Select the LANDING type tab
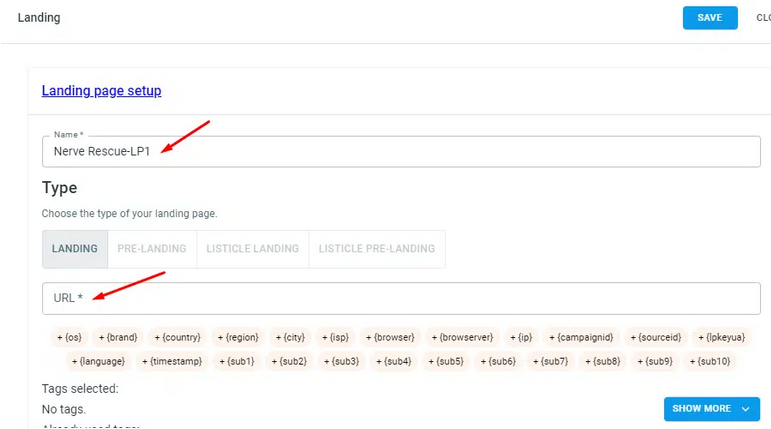The height and width of the screenshot is (429, 771). coord(75,249)
